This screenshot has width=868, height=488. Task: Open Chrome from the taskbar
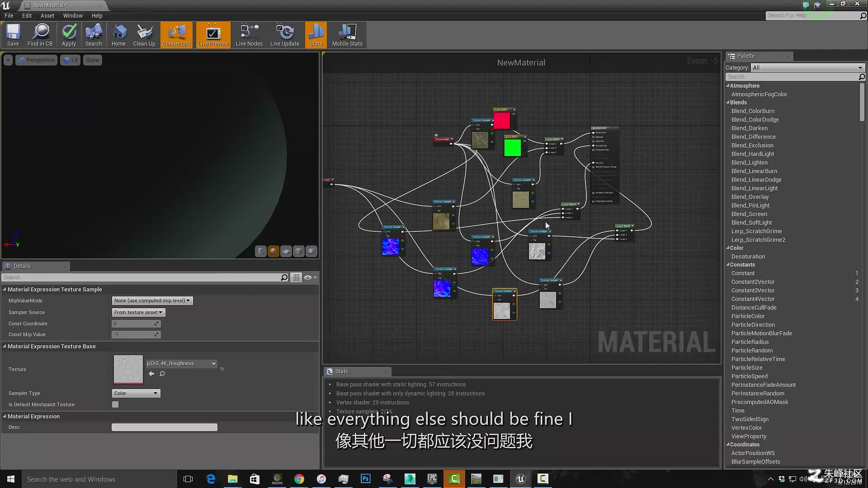pyautogui.click(x=299, y=479)
